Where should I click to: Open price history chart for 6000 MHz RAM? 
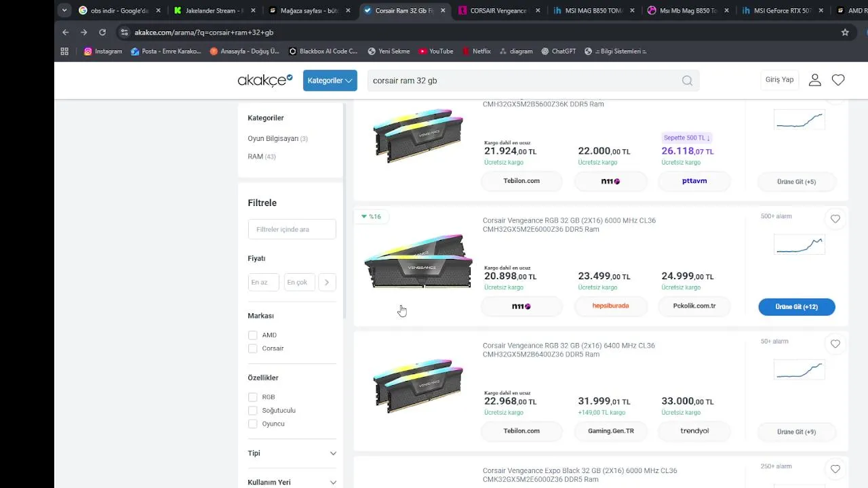point(800,244)
